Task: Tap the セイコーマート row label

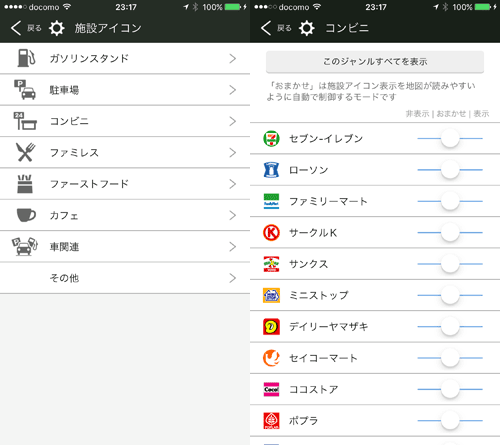Action: point(323,358)
